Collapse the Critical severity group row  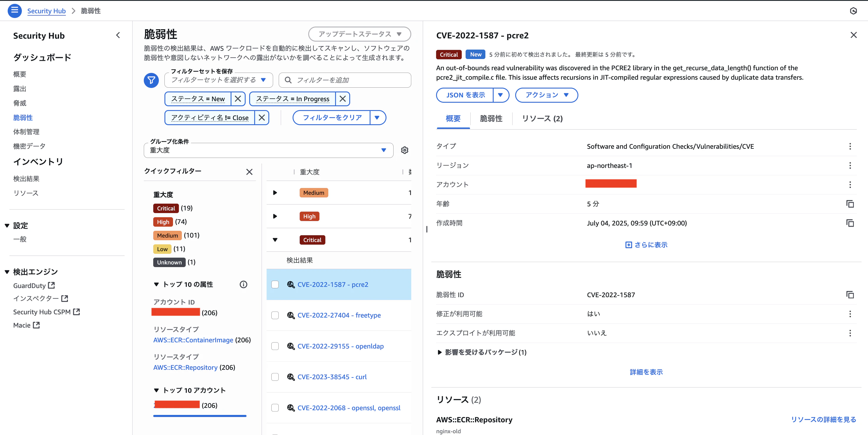(x=275, y=240)
